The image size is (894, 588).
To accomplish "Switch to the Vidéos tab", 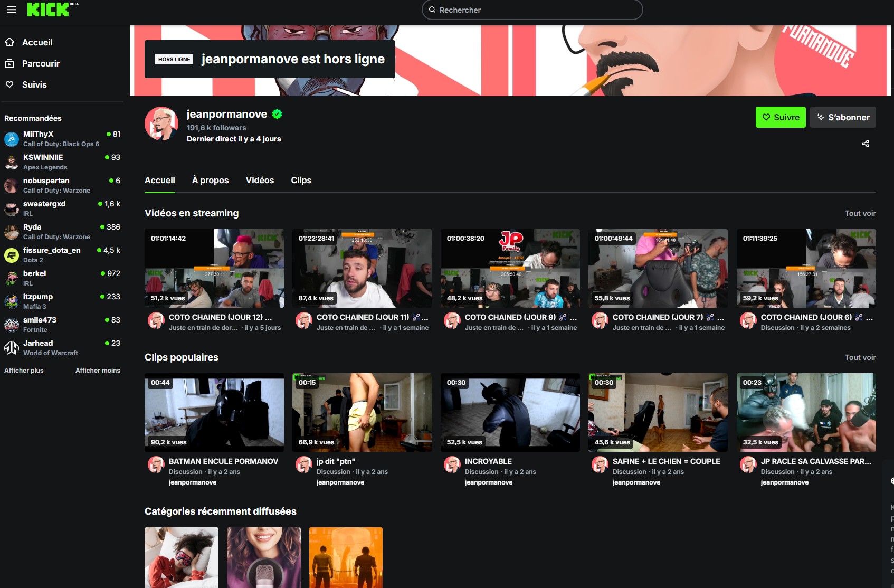I will (x=260, y=181).
